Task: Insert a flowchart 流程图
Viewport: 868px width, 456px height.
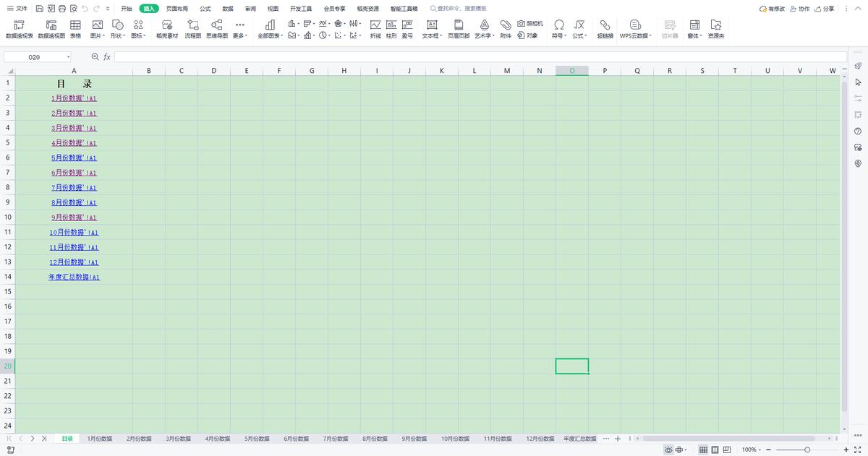Action: [x=192, y=29]
